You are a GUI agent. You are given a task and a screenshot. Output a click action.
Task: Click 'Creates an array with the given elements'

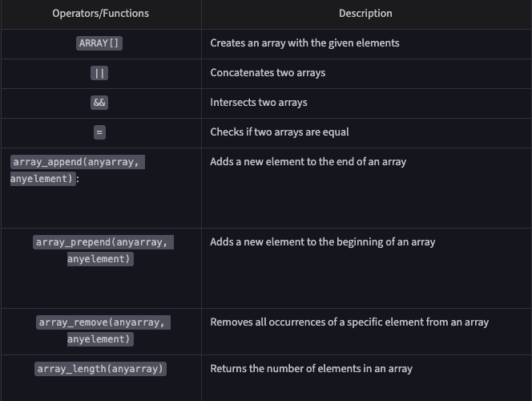click(x=304, y=43)
